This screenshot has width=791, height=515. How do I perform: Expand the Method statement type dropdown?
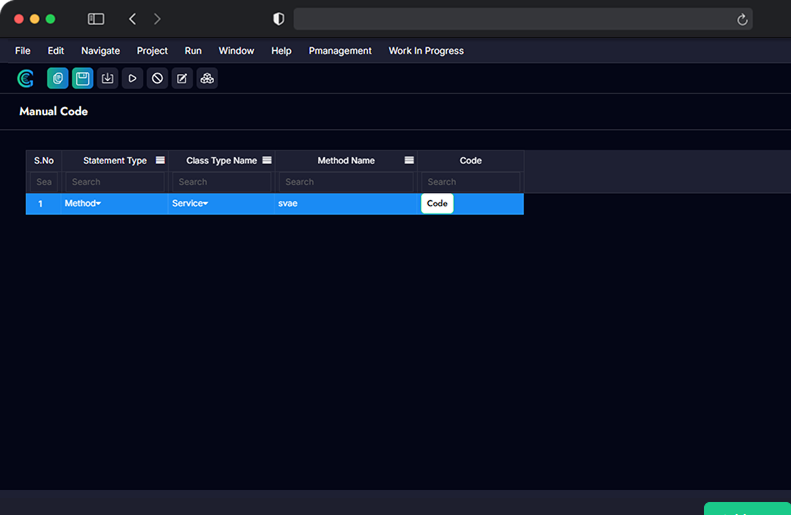pyautogui.click(x=83, y=203)
